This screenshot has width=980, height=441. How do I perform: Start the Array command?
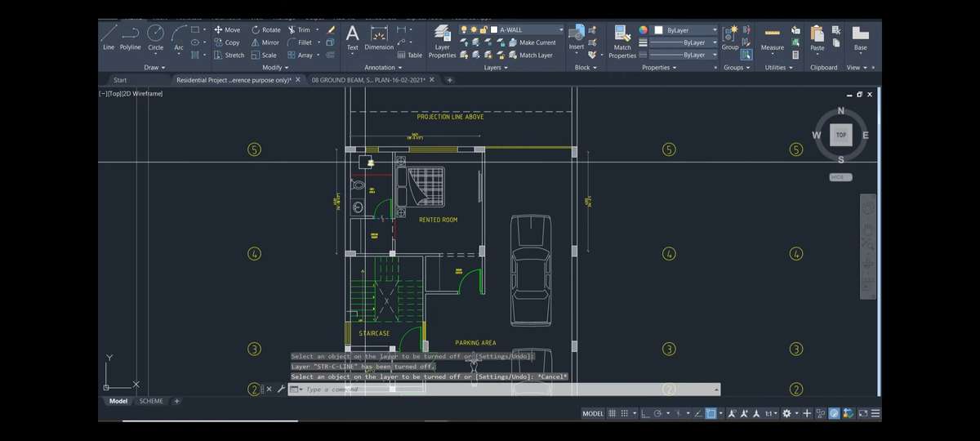[x=300, y=56]
